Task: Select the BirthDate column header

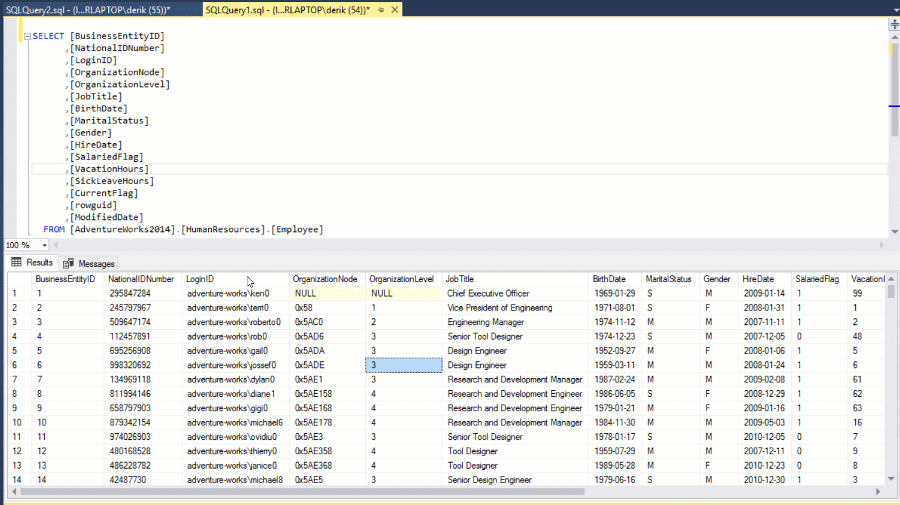Action: point(609,279)
